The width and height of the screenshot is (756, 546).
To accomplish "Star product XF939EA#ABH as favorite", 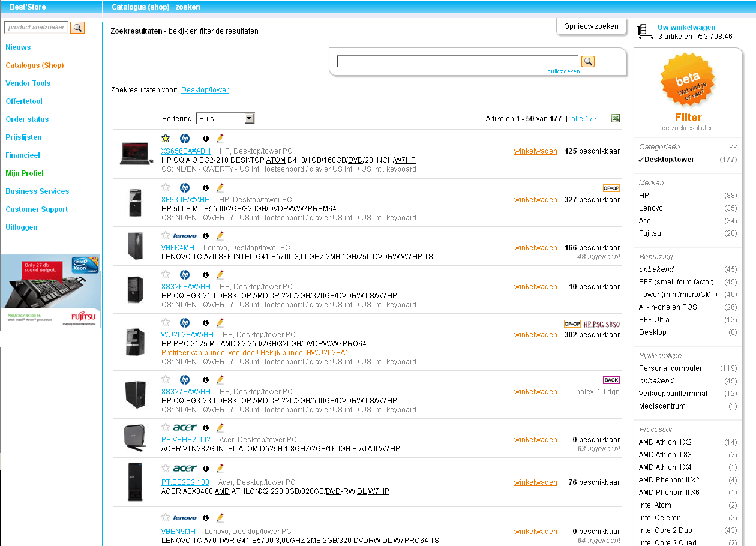I will pos(166,187).
